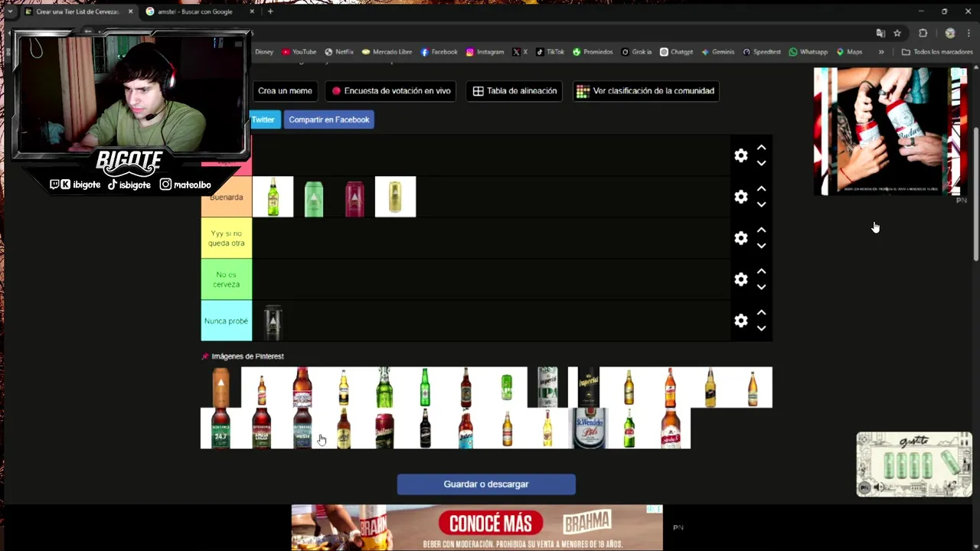Open the TikTok bookmark

click(550, 52)
